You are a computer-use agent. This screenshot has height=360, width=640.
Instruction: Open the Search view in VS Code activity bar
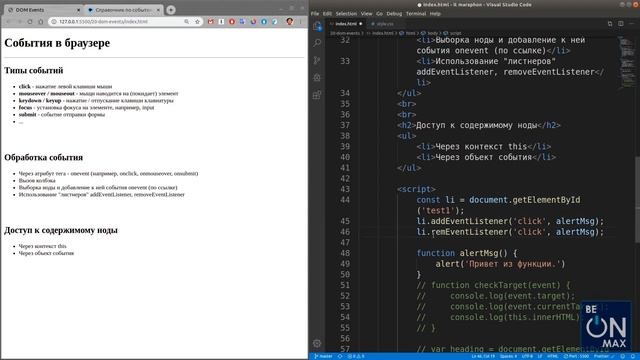317,43
